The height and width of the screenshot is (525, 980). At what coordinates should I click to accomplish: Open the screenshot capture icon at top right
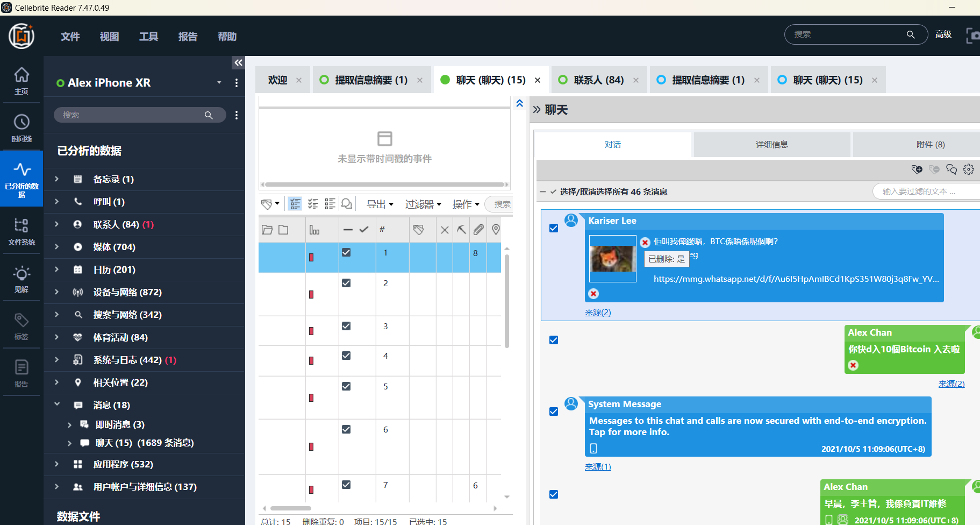(973, 35)
